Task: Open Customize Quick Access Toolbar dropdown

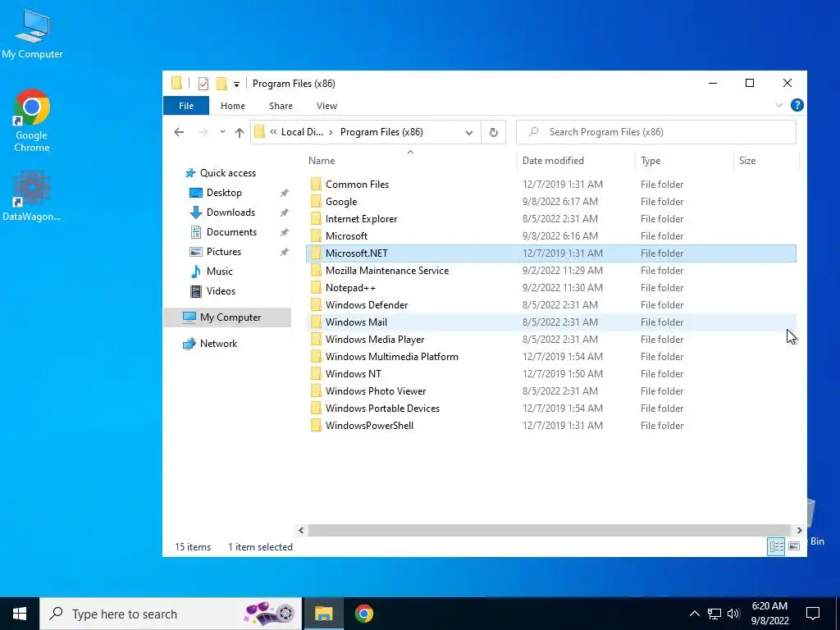Action: tap(236, 84)
